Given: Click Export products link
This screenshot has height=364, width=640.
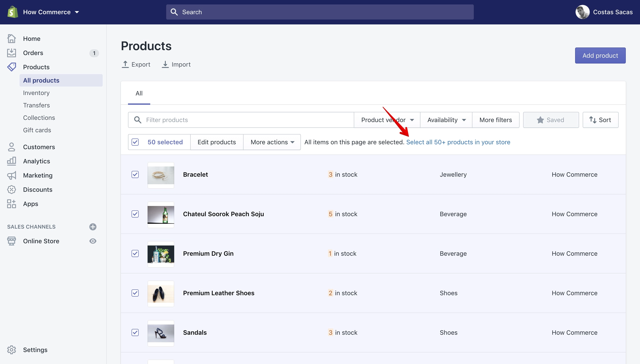Looking at the screenshot, I should (136, 65).
